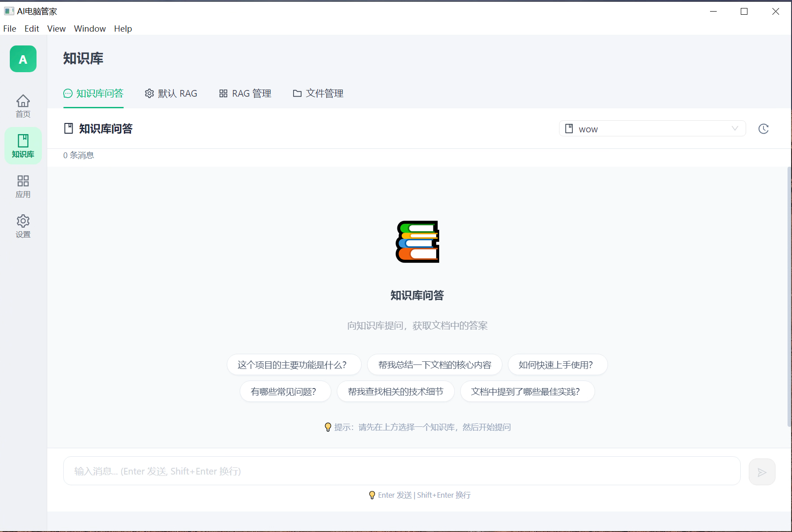Switch to the 文件管理 tab
The height and width of the screenshot is (532, 792).
click(x=318, y=93)
